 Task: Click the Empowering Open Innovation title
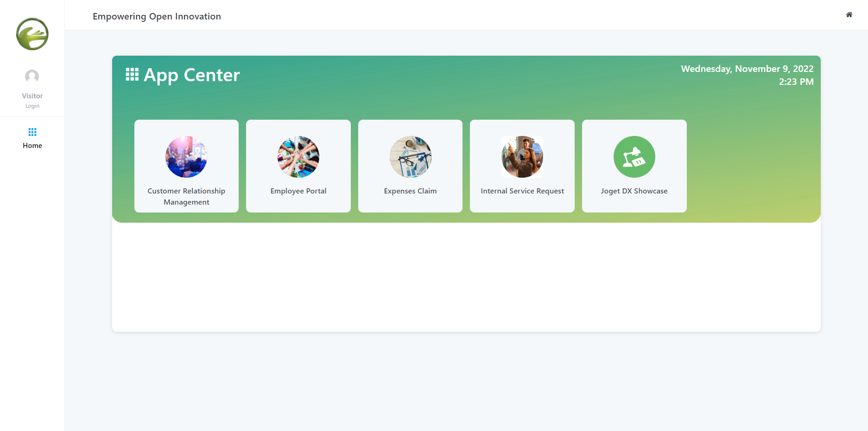tap(157, 16)
